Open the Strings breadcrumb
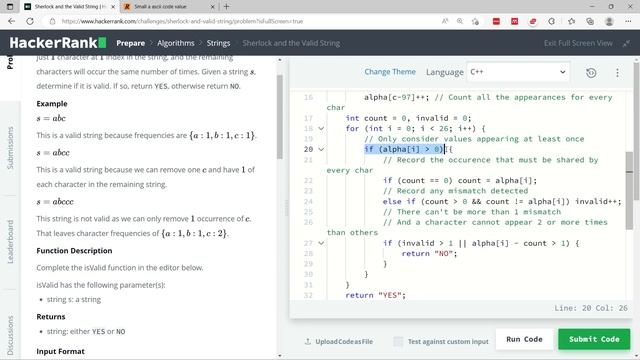Image resolution: width=640 pixels, height=360 pixels. tap(218, 43)
